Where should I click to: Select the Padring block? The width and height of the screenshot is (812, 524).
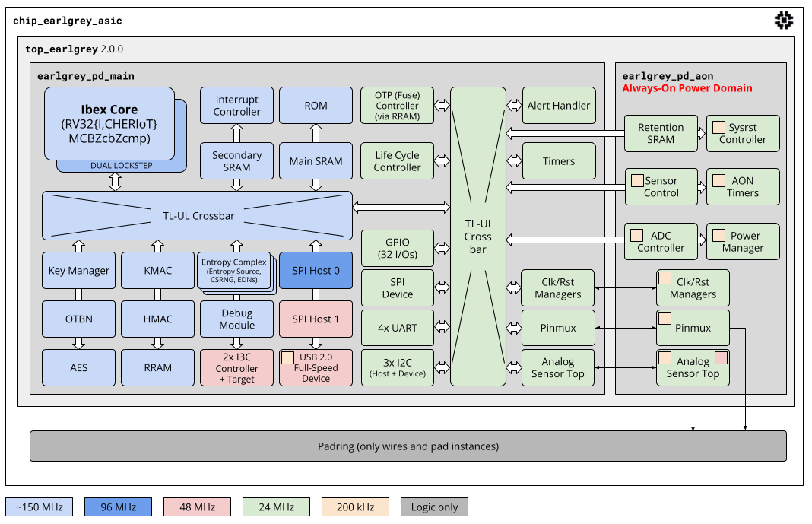point(408,446)
